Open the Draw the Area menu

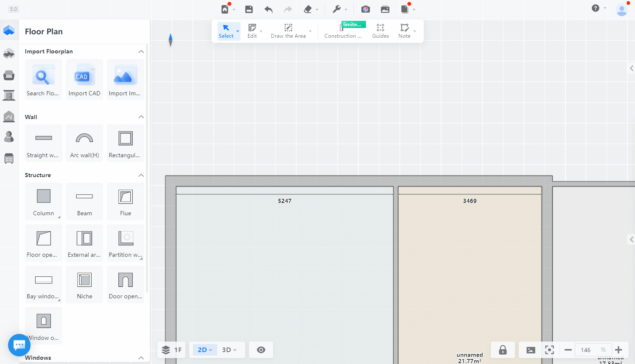(x=288, y=31)
